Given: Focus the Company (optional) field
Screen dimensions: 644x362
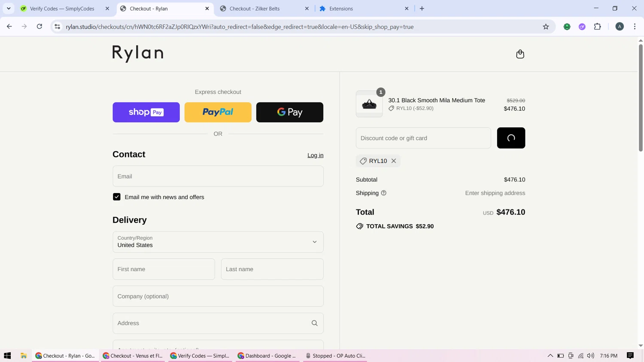Looking at the screenshot, I should click(218, 296).
